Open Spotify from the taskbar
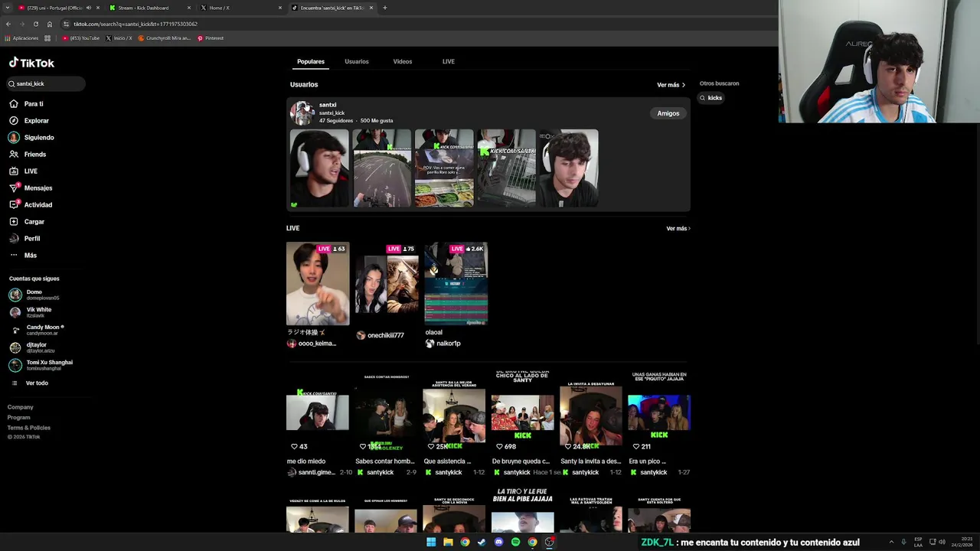This screenshot has height=551, width=980. tap(515, 542)
